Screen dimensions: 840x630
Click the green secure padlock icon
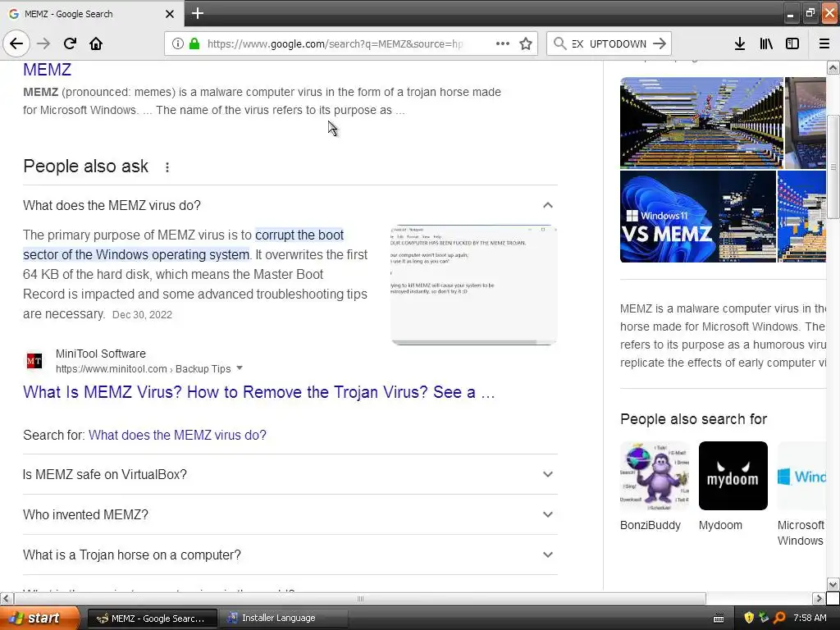194,43
